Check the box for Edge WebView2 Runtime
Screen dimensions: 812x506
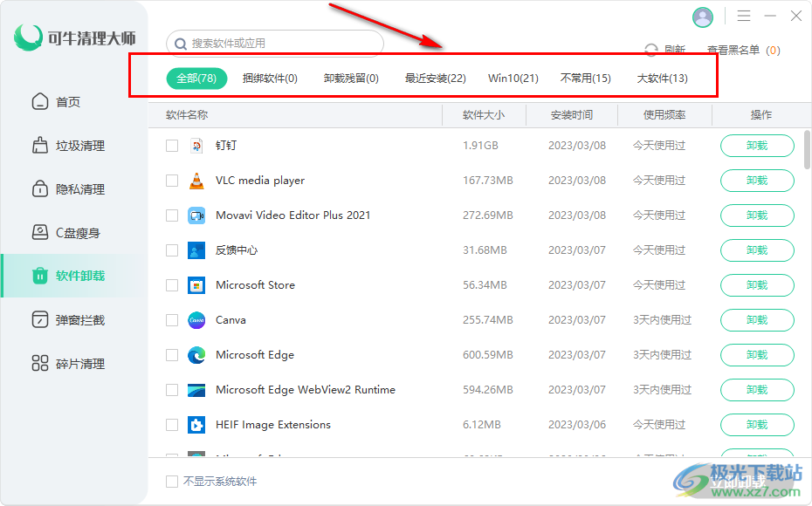click(172, 390)
